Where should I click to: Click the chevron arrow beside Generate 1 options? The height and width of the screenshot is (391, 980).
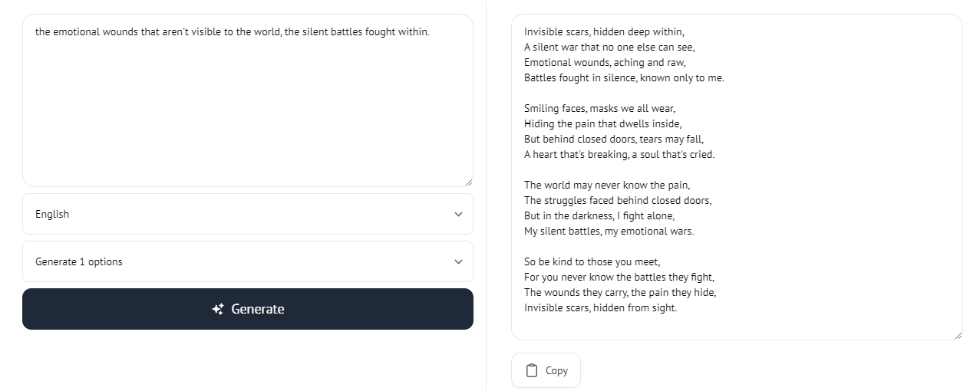click(458, 261)
